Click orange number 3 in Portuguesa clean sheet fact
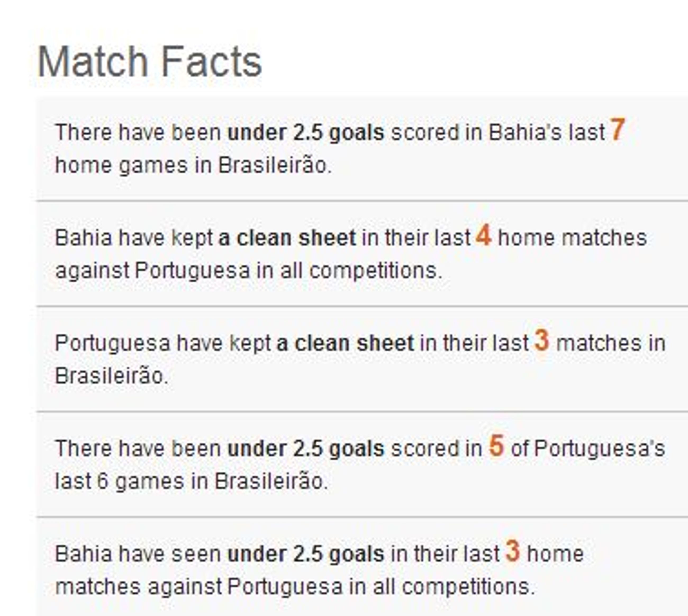 pos(542,341)
